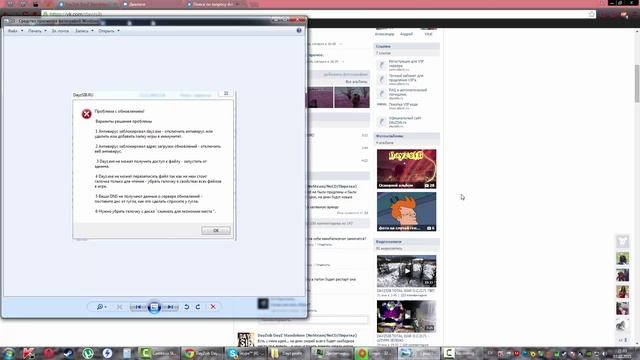This screenshot has width=640, height=360.
Task: Expand the Открыть dropdown arrow
Action: pos(118,31)
